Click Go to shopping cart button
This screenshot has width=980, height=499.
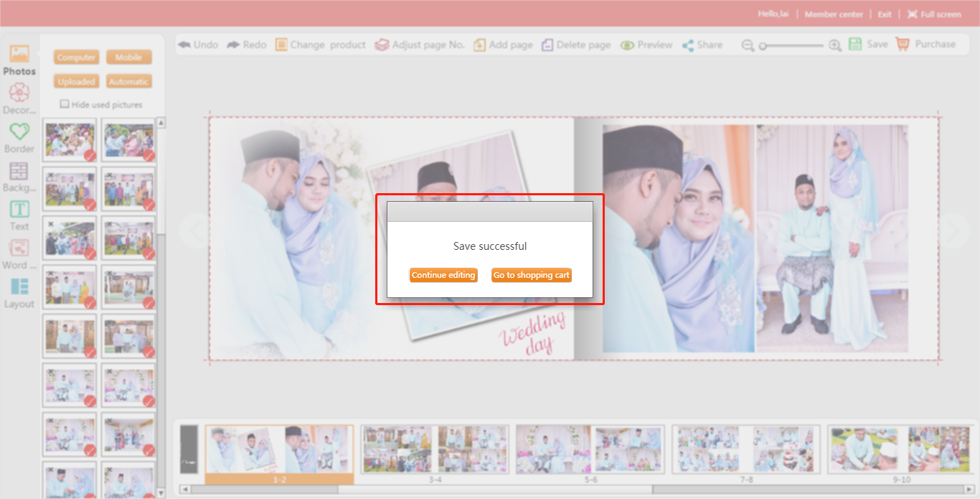tap(532, 275)
